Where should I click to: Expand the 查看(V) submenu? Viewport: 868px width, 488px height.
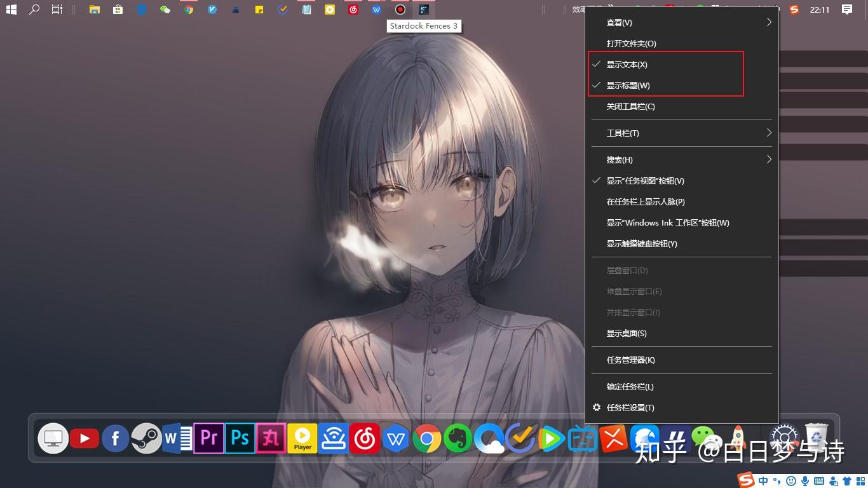681,22
